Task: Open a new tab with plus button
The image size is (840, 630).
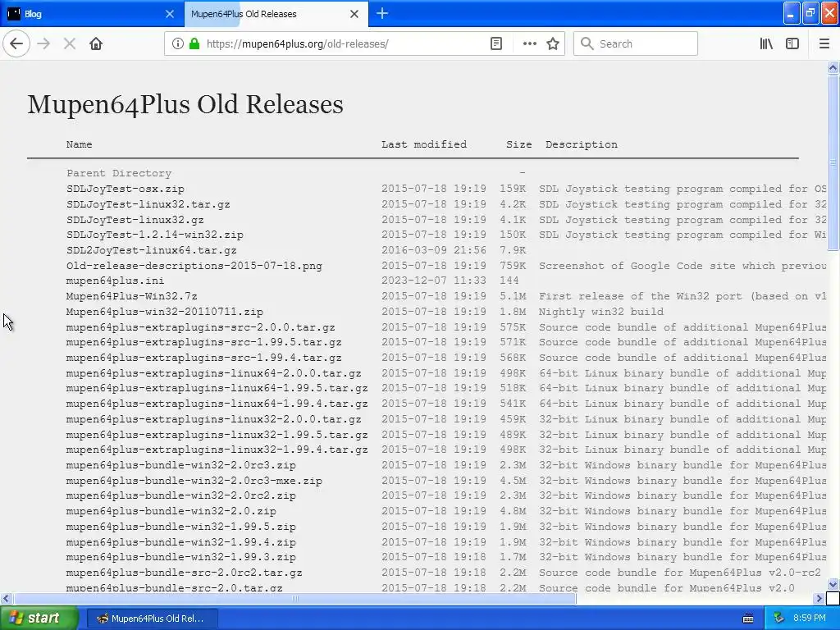Action: [382, 13]
